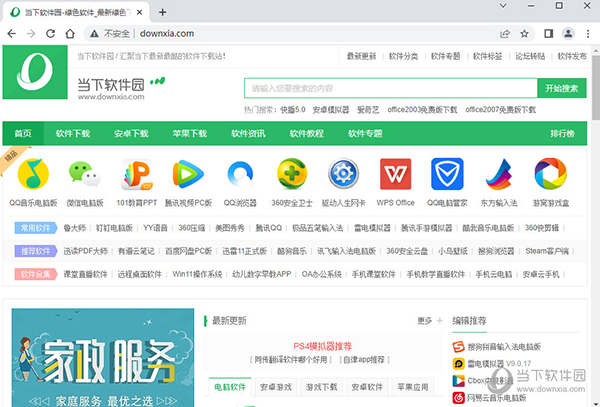
Task: Open the 游窝游戏盒 icon
Action: pyautogui.click(x=550, y=174)
